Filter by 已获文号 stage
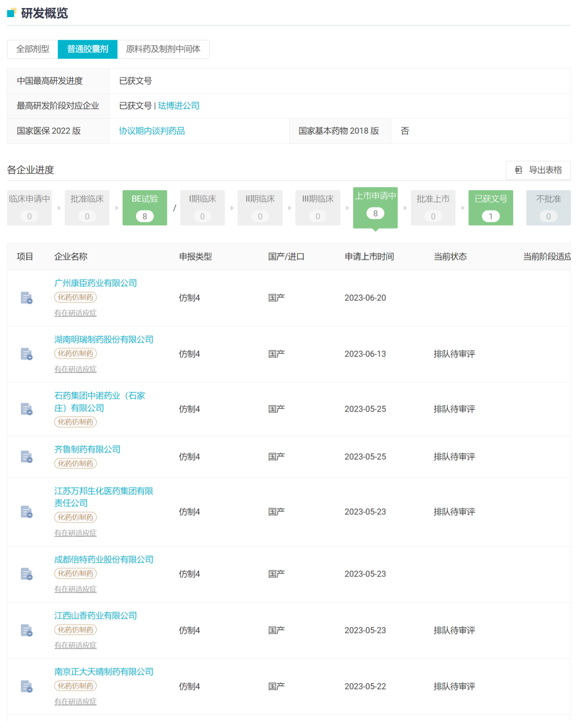Image resolution: width=578 pixels, height=728 pixels. [491, 208]
